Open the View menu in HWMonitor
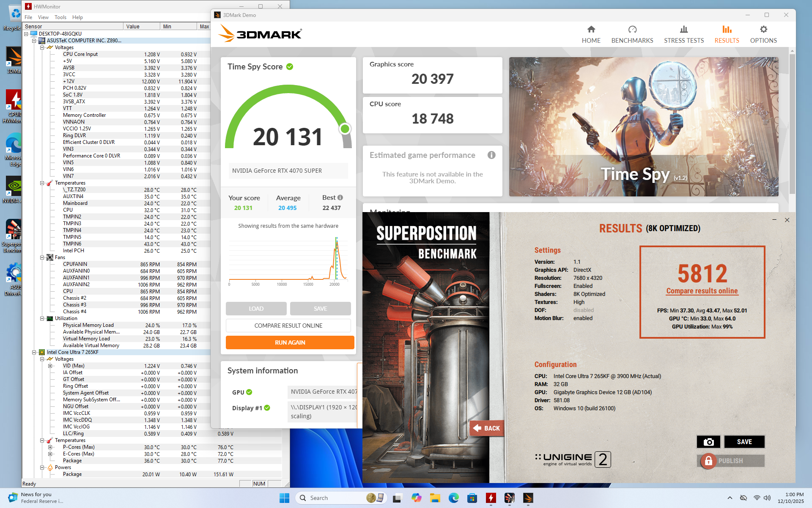Viewport: 812px width, 508px height. pyautogui.click(x=43, y=17)
